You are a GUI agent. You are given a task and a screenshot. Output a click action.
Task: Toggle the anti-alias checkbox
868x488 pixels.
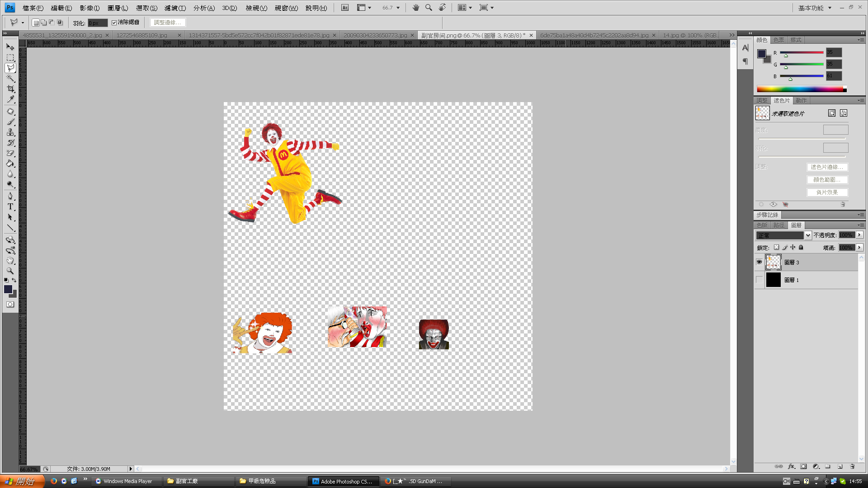114,23
